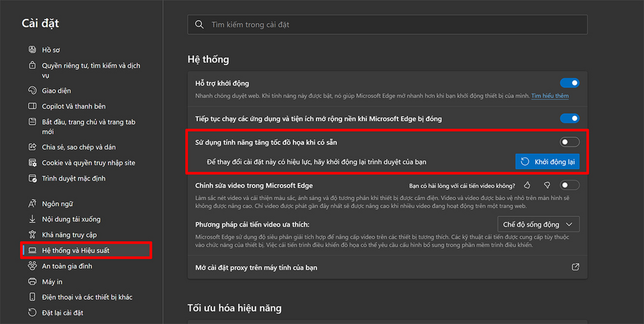Click the external link icon for proxy settings
The image size is (644, 324).
(x=575, y=267)
